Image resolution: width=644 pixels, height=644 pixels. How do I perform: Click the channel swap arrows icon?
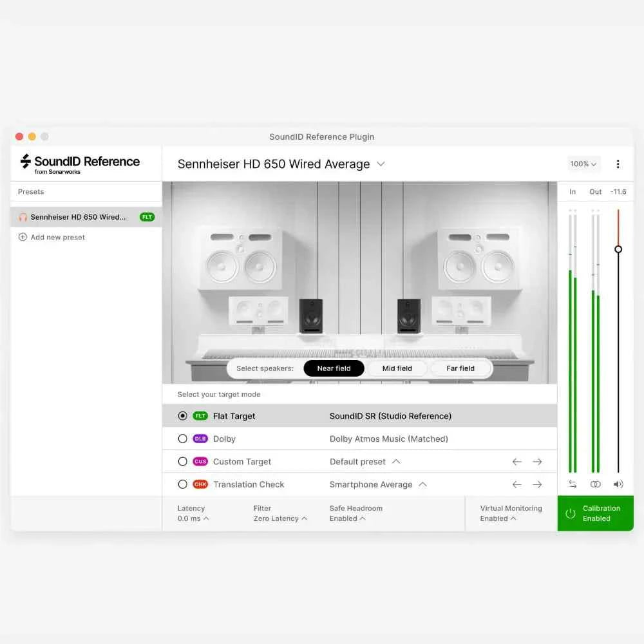pos(572,484)
